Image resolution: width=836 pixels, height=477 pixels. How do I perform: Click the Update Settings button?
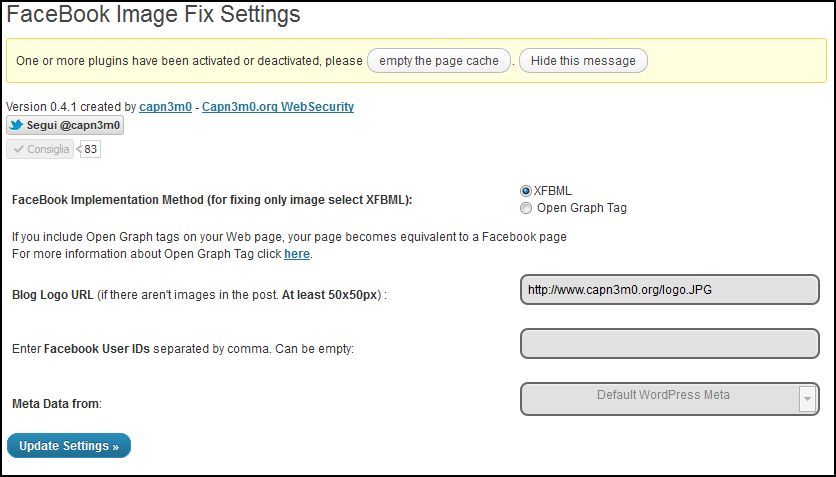click(69, 446)
